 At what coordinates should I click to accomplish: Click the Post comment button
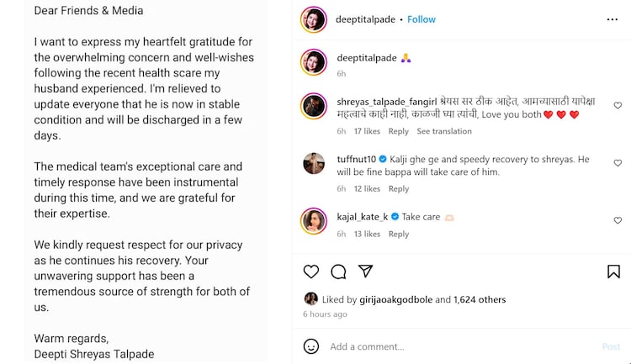(611, 346)
